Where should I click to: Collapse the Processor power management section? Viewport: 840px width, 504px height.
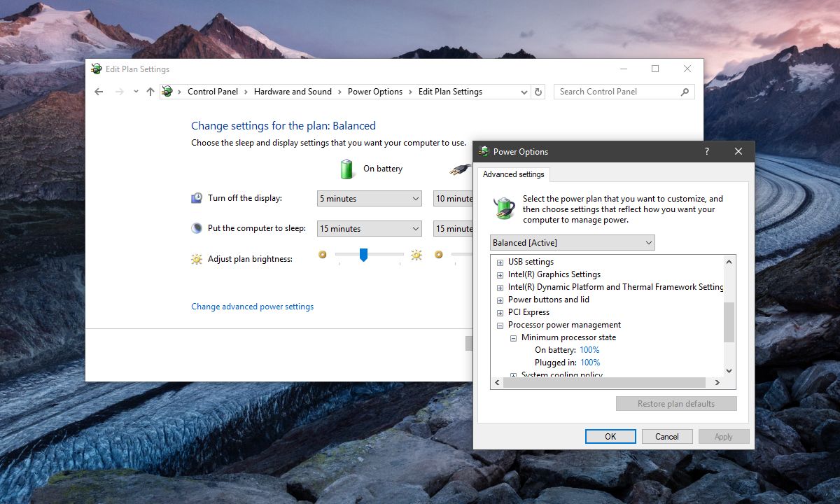(x=500, y=325)
